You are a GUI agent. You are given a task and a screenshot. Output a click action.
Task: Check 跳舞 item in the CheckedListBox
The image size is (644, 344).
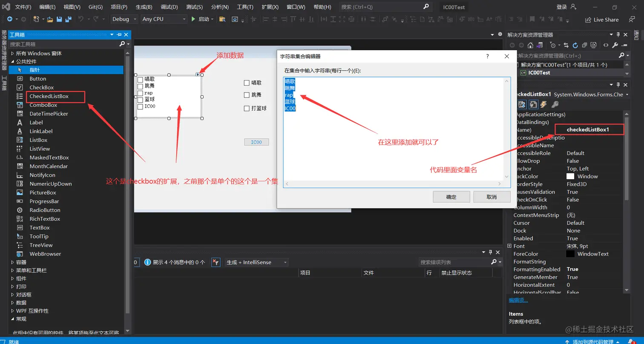140,86
